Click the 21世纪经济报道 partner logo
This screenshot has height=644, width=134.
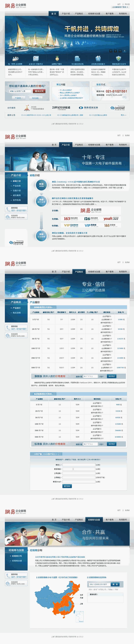(61, 108)
